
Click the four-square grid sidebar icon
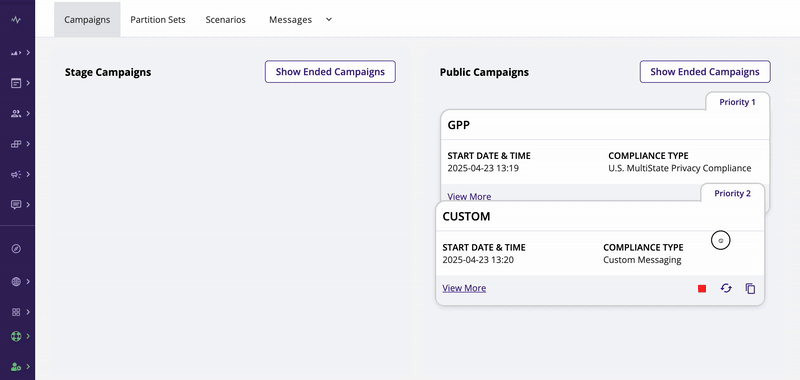pyautogui.click(x=16, y=312)
